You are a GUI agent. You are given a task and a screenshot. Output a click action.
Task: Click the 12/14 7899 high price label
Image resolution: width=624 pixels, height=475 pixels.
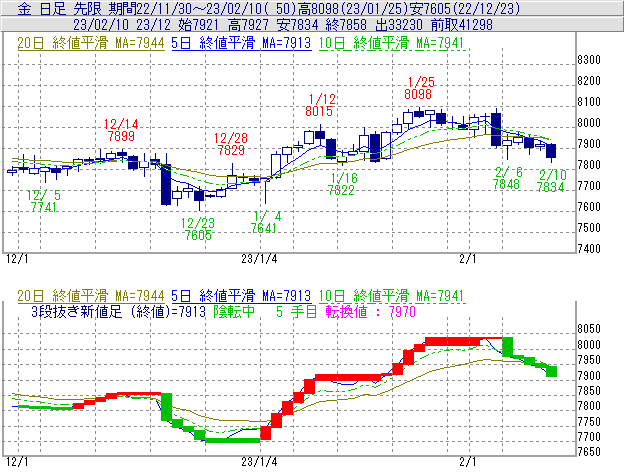pyautogui.click(x=121, y=130)
